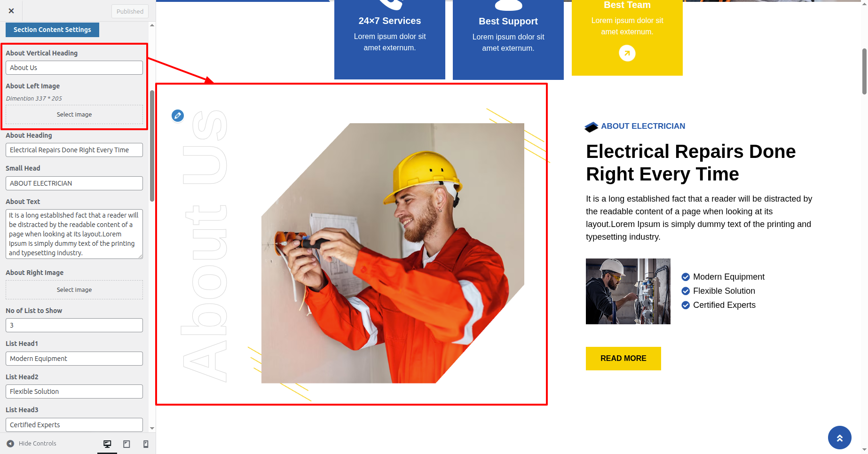Click the electrician panel thumbnail image
The height and width of the screenshot is (454, 868).
click(628, 291)
